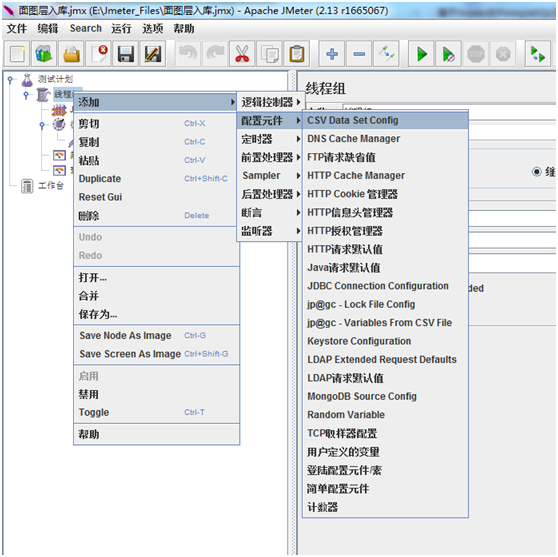The height and width of the screenshot is (557, 558).
Task: Click the Save As pencil icon
Action: [153, 54]
